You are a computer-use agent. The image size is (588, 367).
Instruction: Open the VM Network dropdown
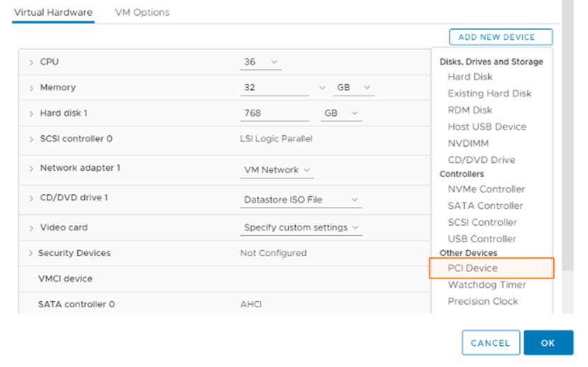tap(277, 170)
